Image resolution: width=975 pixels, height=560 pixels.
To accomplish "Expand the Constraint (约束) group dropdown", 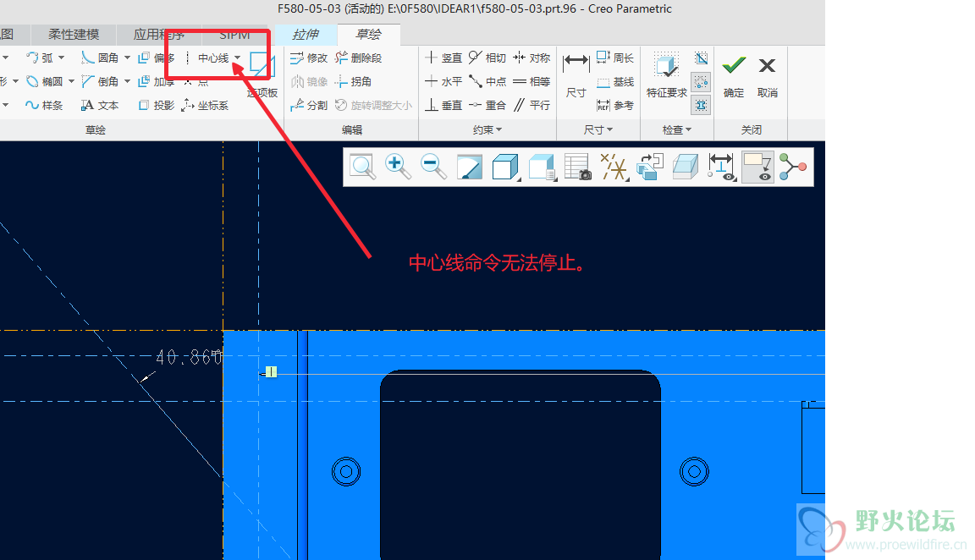I will pyautogui.click(x=487, y=130).
